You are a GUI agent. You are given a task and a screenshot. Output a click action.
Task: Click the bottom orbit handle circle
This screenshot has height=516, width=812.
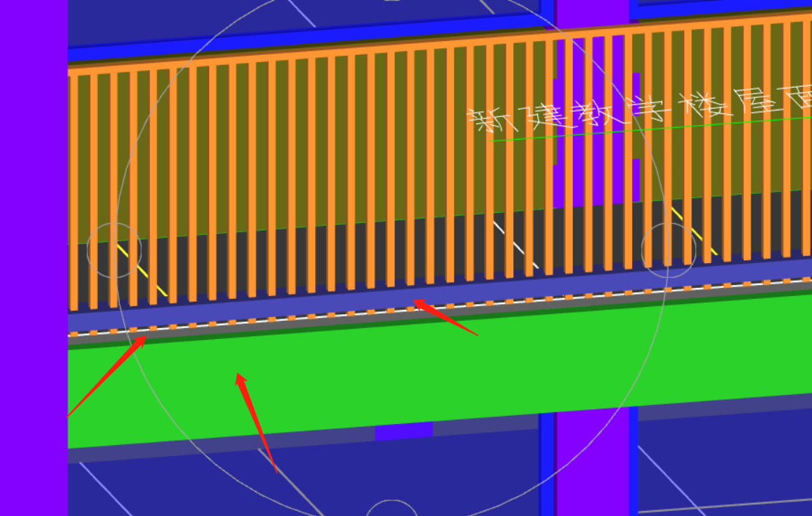[x=392, y=508]
